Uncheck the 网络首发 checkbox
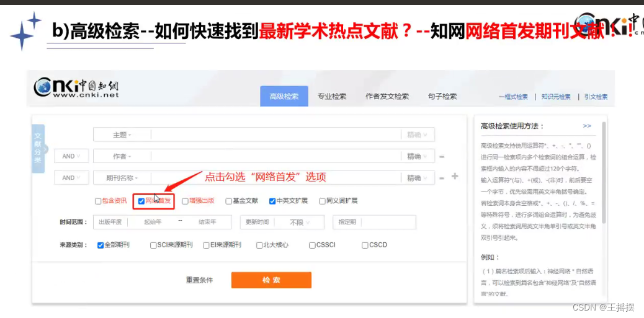Screen dimensions: 644x318 click(x=141, y=201)
